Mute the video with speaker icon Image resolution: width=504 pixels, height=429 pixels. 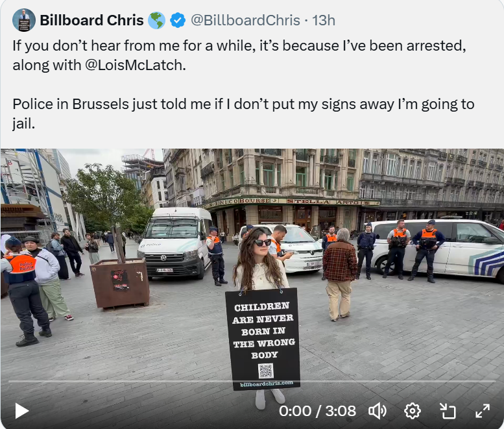point(377,411)
